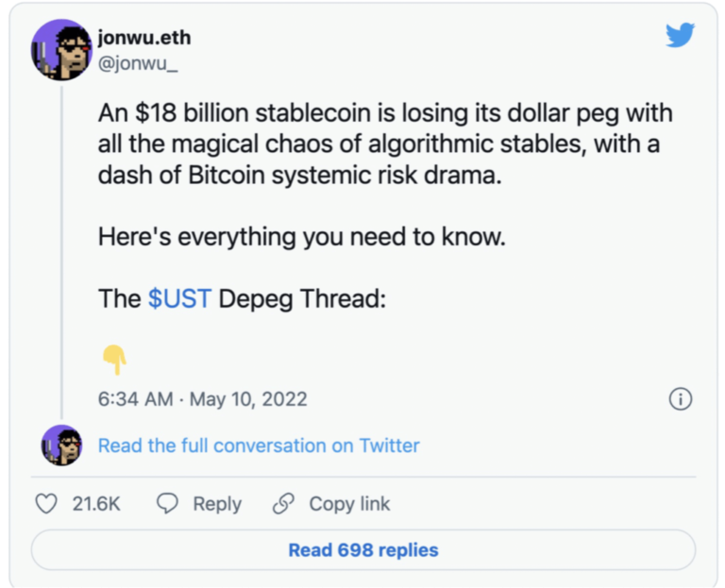Click the Twitter bird logo
Image resolution: width=725 pixels, height=588 pixels.
coord(680,35)
